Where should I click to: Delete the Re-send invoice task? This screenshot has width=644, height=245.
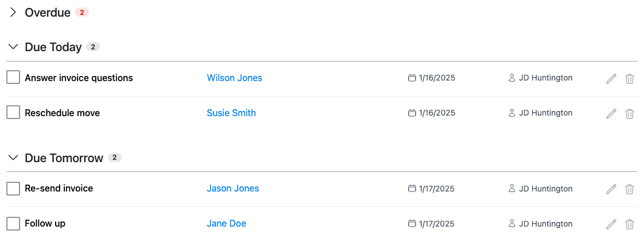[x=629, y=189]
